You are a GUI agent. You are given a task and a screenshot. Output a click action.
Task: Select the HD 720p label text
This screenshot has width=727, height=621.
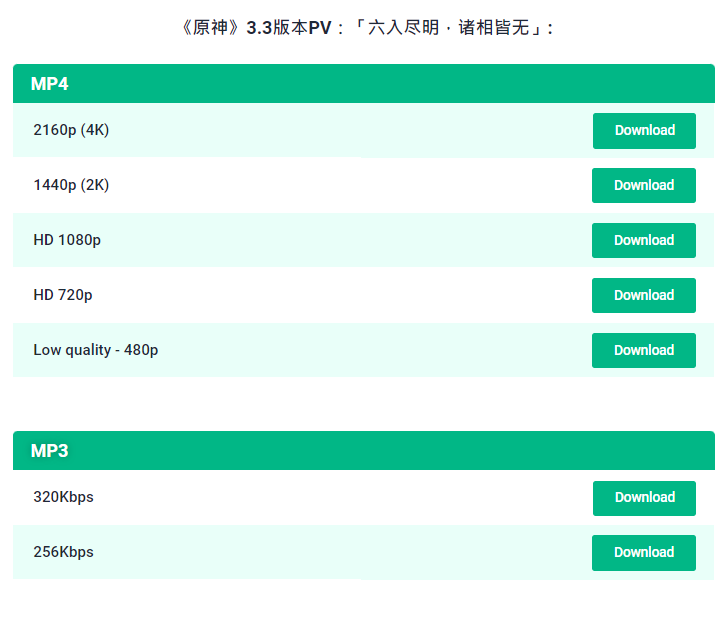[63, 295]
